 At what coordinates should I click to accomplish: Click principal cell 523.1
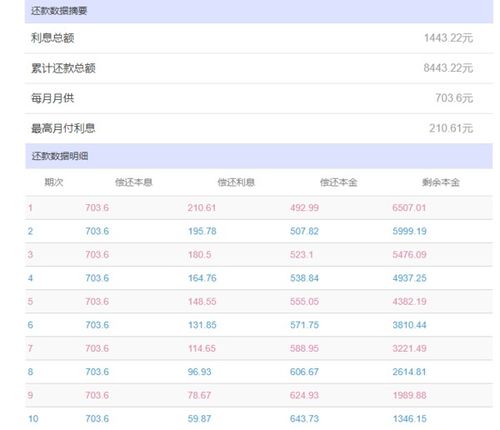pos(301,255)
